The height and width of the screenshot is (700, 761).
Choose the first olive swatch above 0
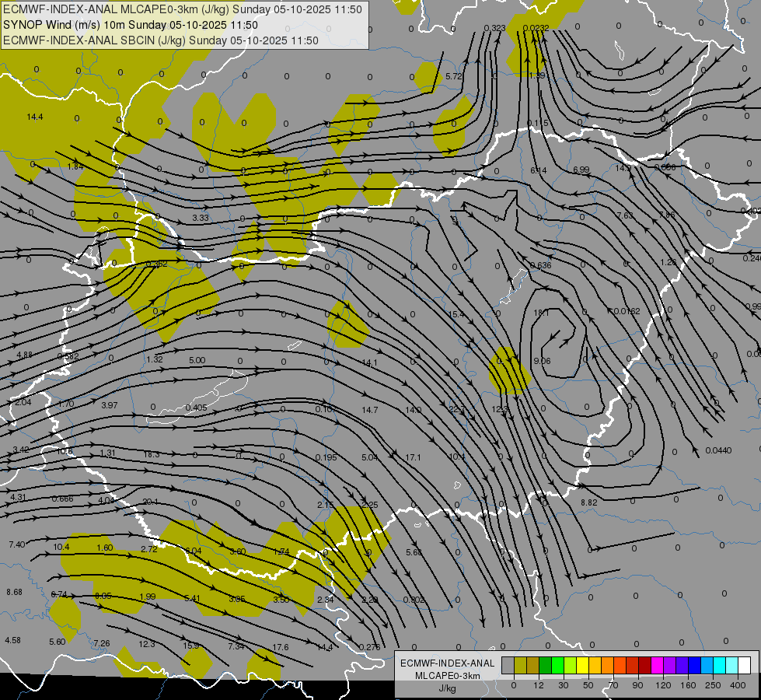(x=520, y=666)
